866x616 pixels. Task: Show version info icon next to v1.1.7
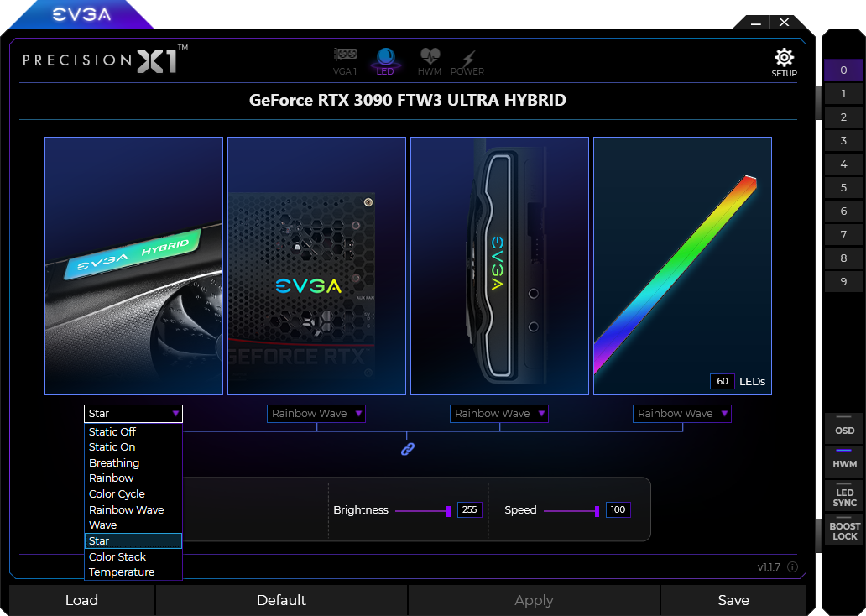[x=792, y=566]
